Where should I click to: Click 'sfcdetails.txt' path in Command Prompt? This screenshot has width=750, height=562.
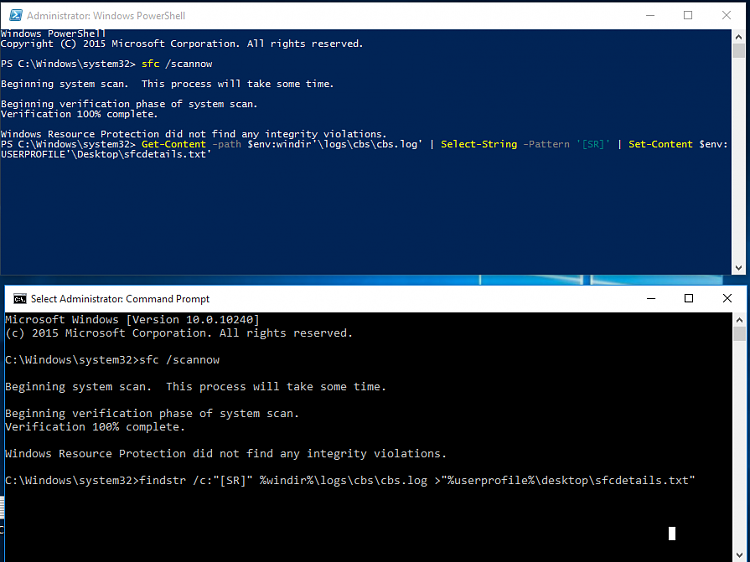642,480
